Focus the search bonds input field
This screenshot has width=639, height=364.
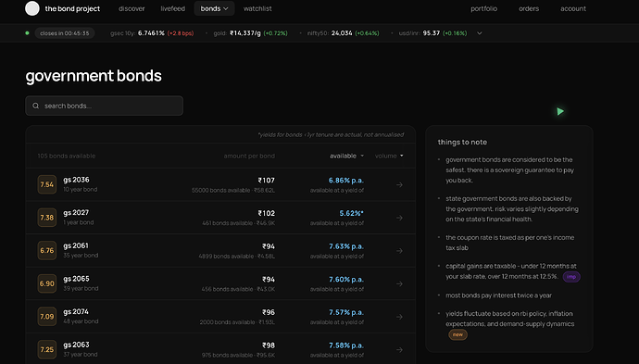(105, 106)
